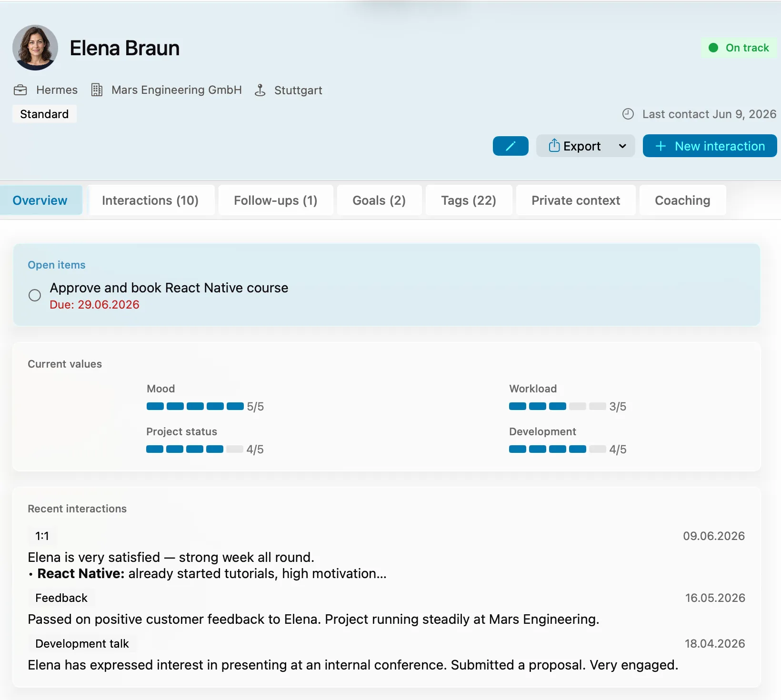Open the Coaching tab
This screenshot has height=700, width=781.
coord(682,200)
